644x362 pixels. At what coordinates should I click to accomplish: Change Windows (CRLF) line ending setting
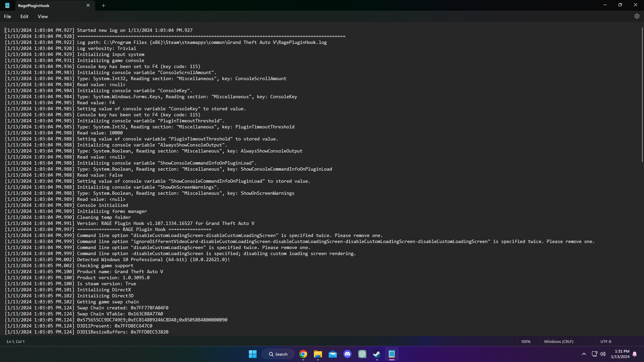(x=558, y=342)
